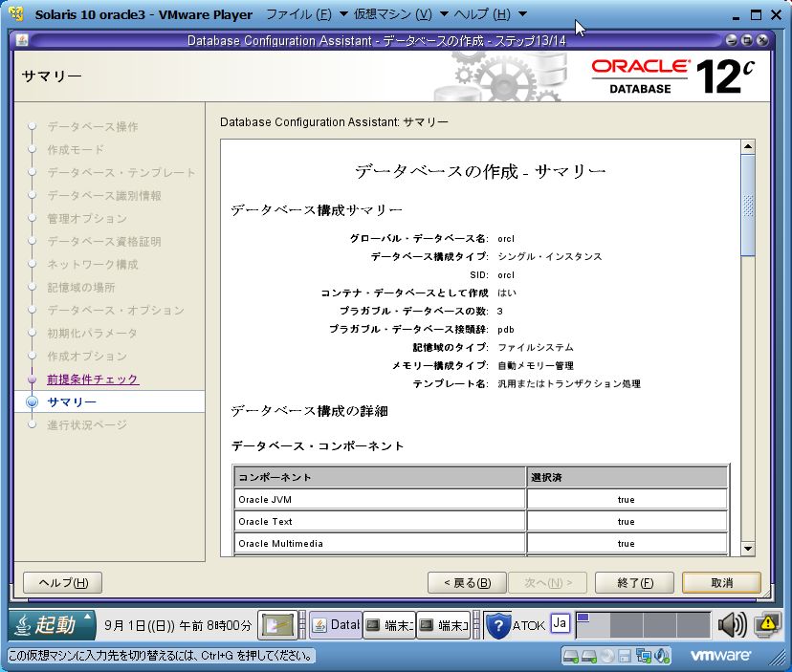Maximize the Database Configuration Assistant window

(x=746, y=40)
